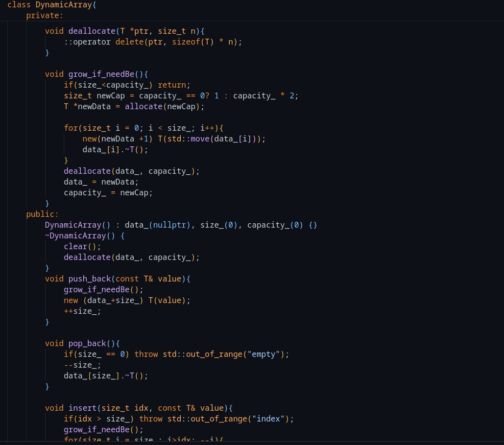Click the 'for(size_t i = 0; i < size_; i++){' loop line

pyautogui.click(x=144, y=128)
